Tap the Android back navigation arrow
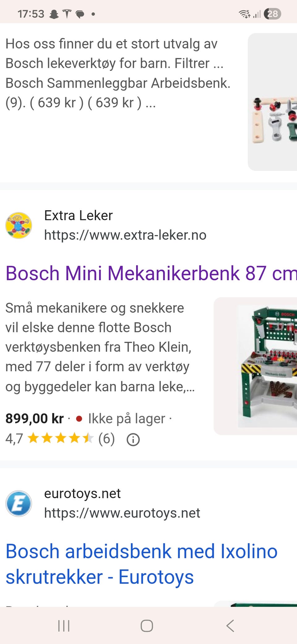297x644 pixels. pos(230,626)
